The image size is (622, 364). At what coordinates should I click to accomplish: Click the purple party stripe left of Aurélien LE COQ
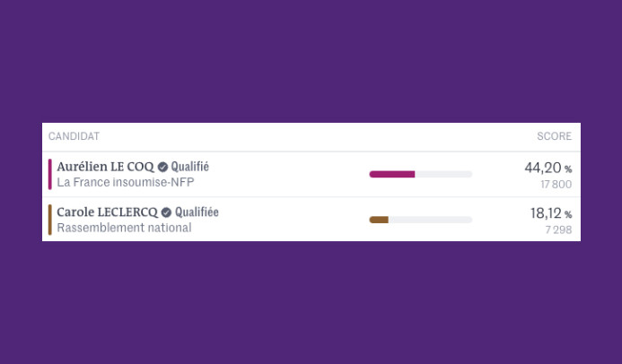(50, 174)
